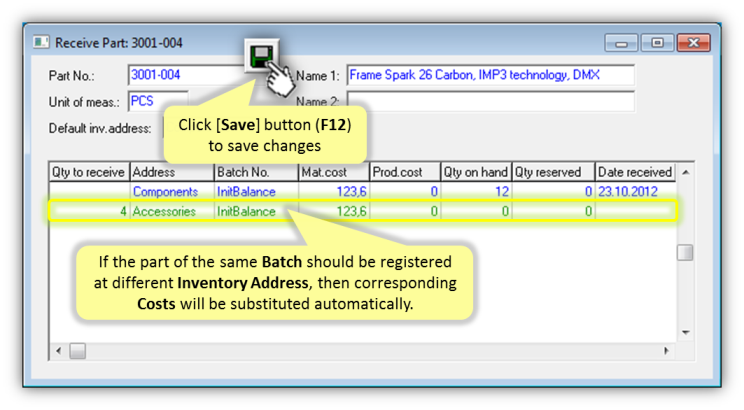Click Mat.cost 123,6 in Components row
Image resolution: width=744 pixels, height=410 pixels.
coord(334,192)
